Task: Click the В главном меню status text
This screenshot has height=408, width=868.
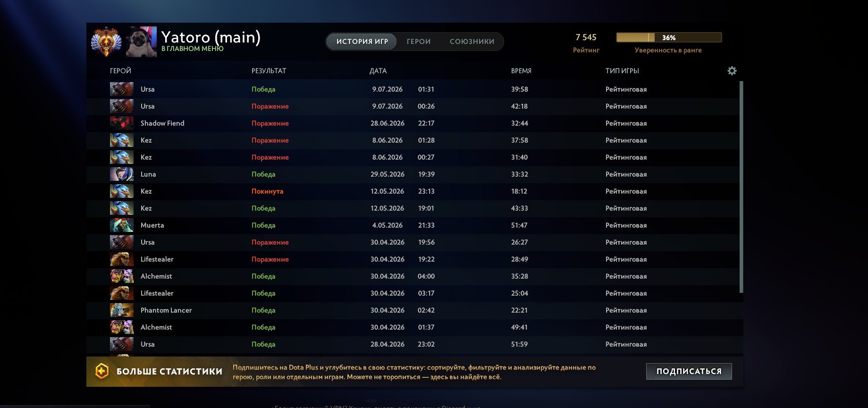Action: click(x=193, y=49)
